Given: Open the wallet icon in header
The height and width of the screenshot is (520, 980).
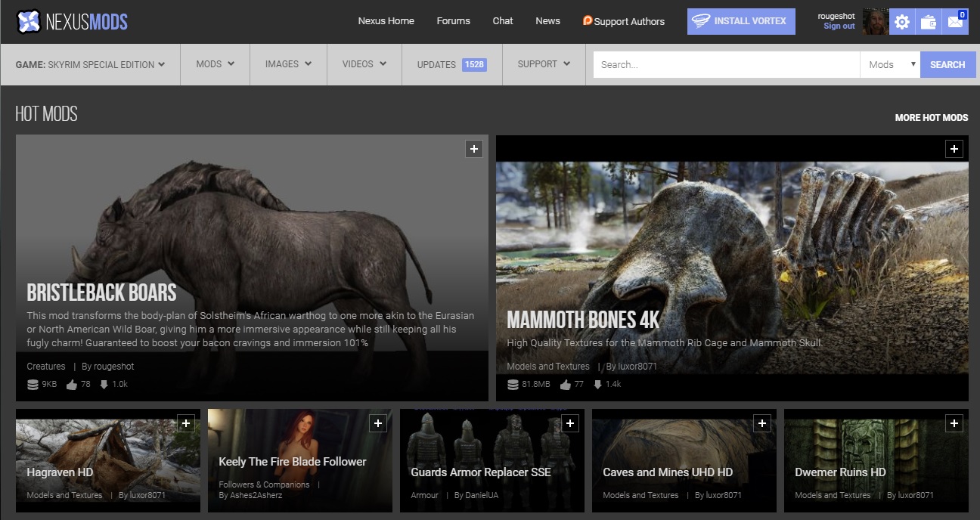Looking at the screenshot, I should coord(928,22).
